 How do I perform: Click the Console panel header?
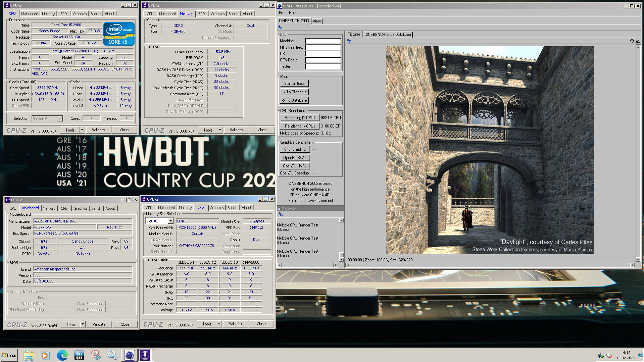tap(310, 209)
